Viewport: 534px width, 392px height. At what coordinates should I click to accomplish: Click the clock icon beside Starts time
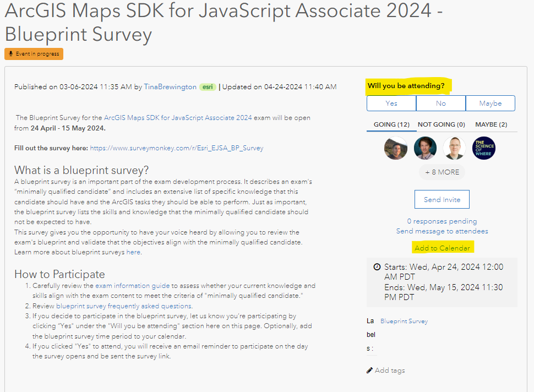377,267
